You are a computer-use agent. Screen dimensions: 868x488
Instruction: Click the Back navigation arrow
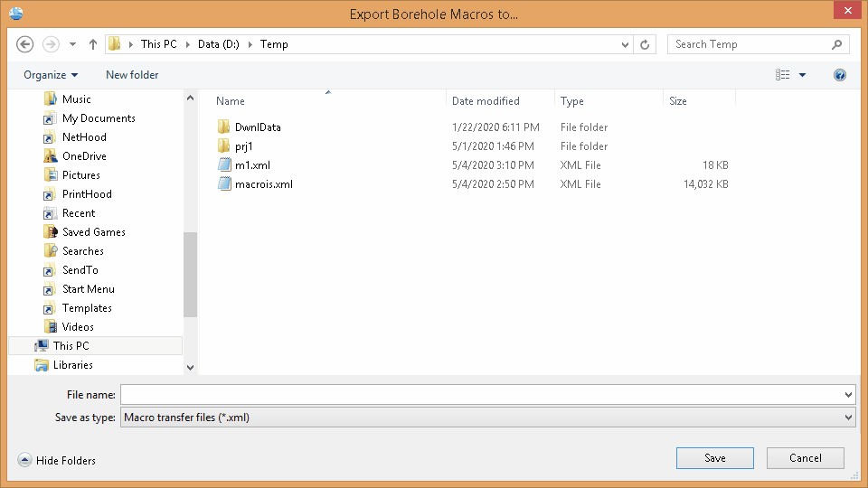25,44
